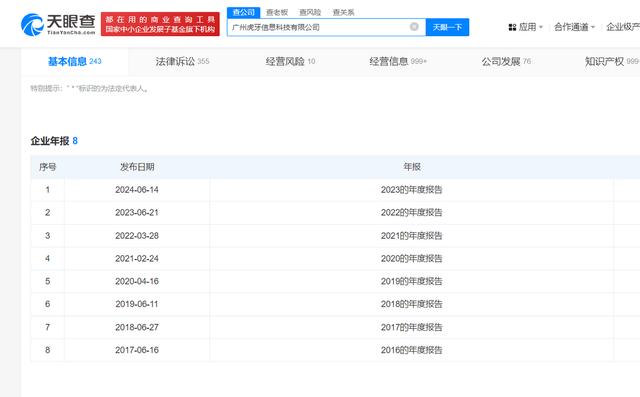Switch to the 经营信息 tab
640x397 pixels.
[x=398, y=61]
